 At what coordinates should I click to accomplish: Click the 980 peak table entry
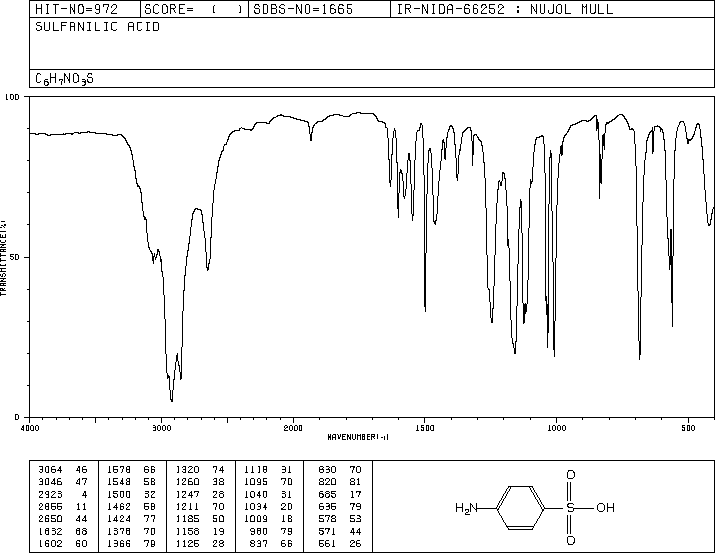coord(271,531)
